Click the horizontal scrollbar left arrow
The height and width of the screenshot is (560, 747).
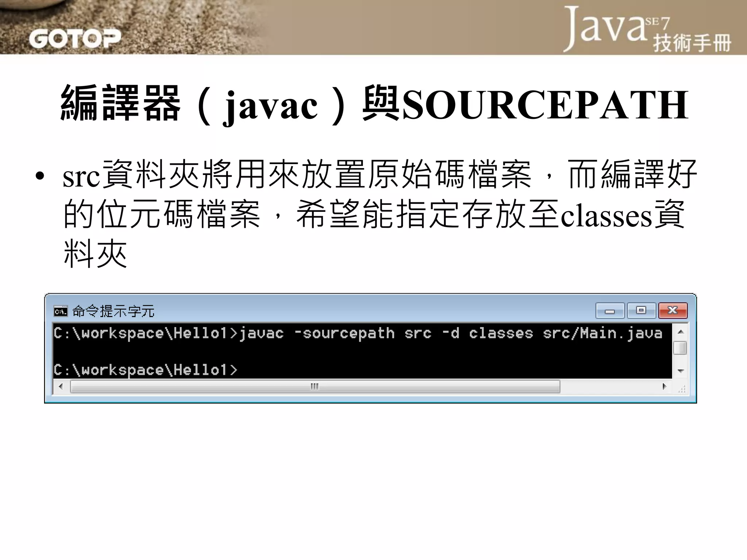[x=61, y=386]
